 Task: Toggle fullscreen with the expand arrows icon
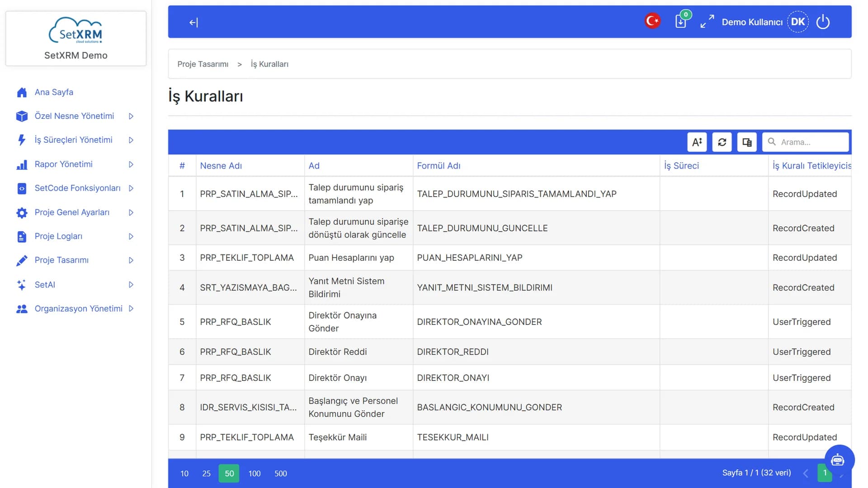pos(707,21)
